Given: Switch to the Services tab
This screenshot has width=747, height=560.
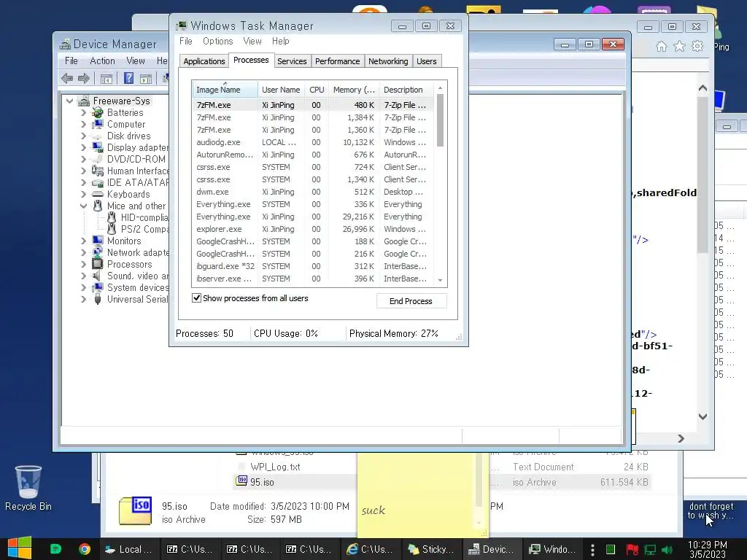Looking at the screenshot, I should click(x=292, y=61).
